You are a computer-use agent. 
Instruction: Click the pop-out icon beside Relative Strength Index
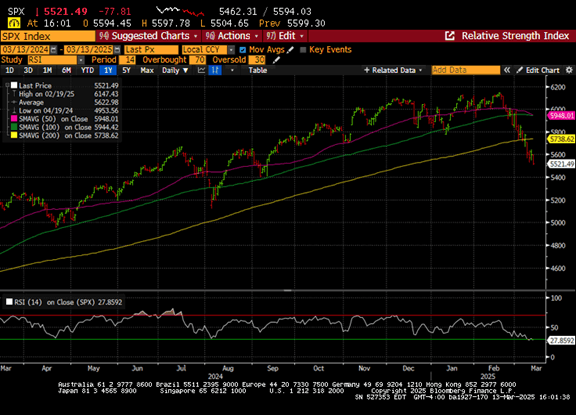click(x=450, y=36)
